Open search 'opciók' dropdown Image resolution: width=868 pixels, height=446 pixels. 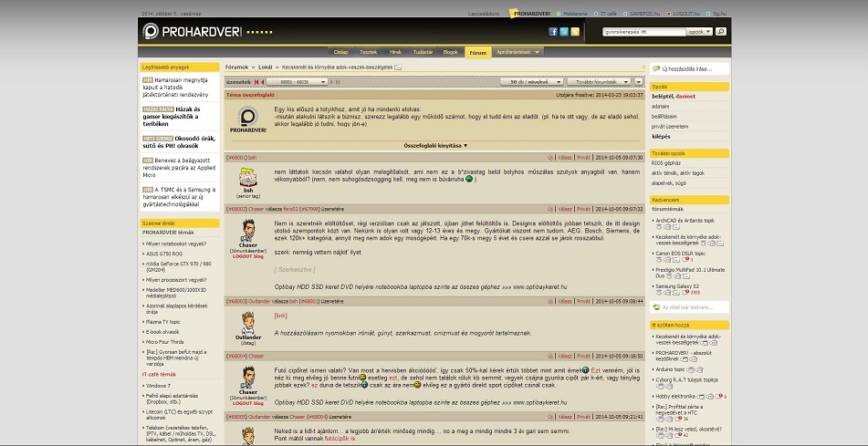pos(699,32)
